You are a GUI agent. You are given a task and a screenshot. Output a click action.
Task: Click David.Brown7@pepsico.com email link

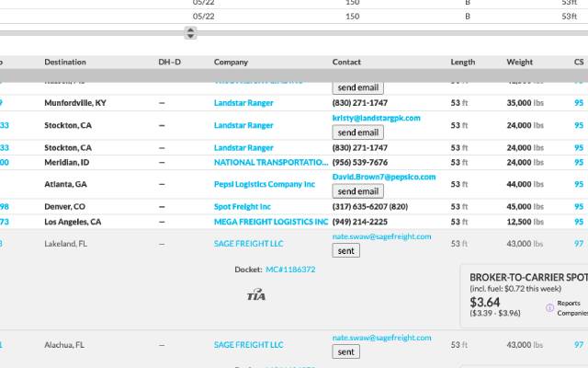[384, 177]
